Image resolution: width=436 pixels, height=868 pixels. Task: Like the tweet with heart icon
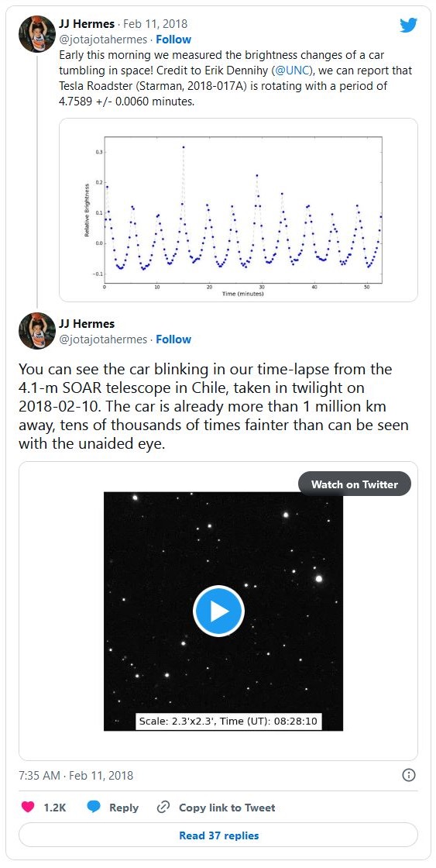[x=28, y=807]
